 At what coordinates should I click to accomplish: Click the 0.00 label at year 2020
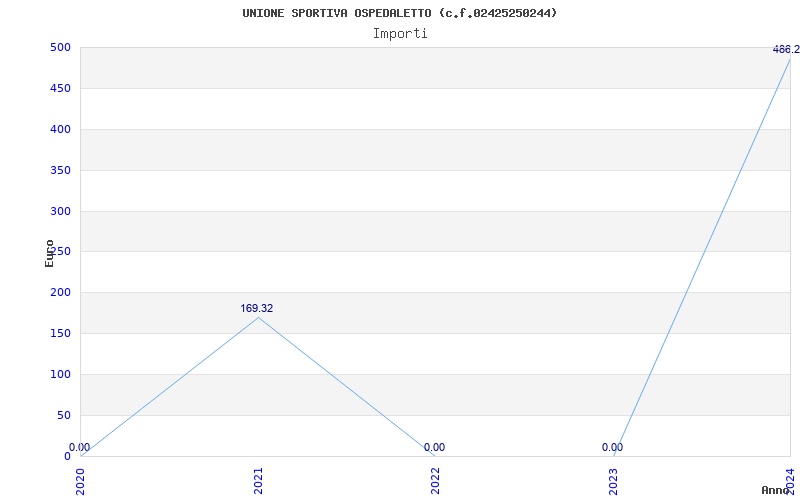80,447
